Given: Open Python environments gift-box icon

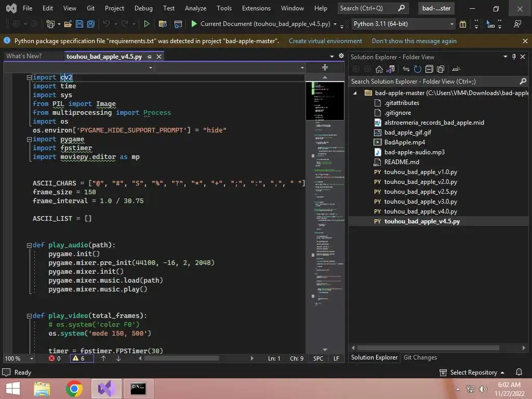Looking at the screenshot, I should point(462,24).
